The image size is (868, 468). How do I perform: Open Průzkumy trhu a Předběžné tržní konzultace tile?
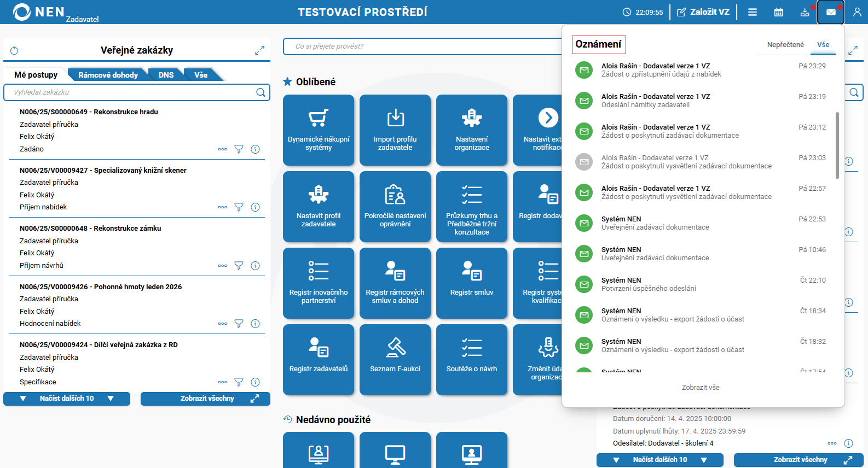(x=472, y=207)
